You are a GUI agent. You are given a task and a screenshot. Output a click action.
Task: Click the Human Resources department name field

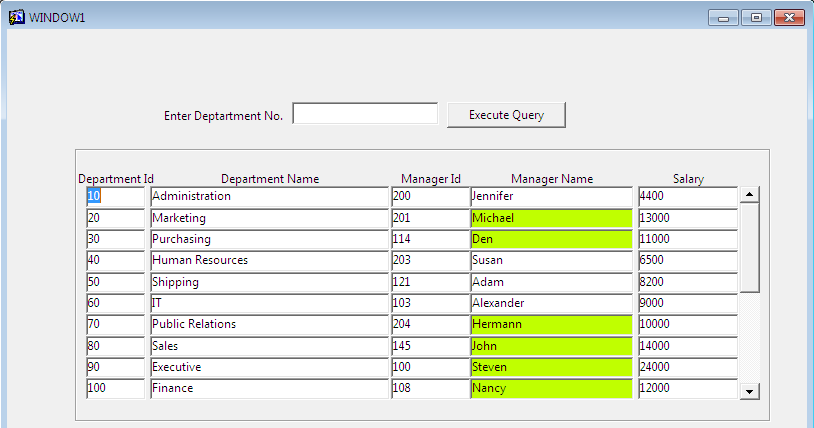(268, 261)
